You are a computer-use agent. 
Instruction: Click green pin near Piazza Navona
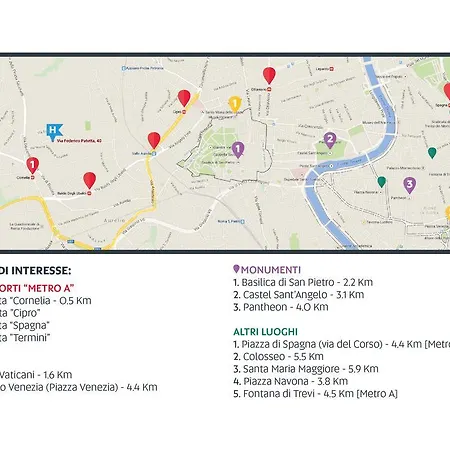[x=382, y=182]
